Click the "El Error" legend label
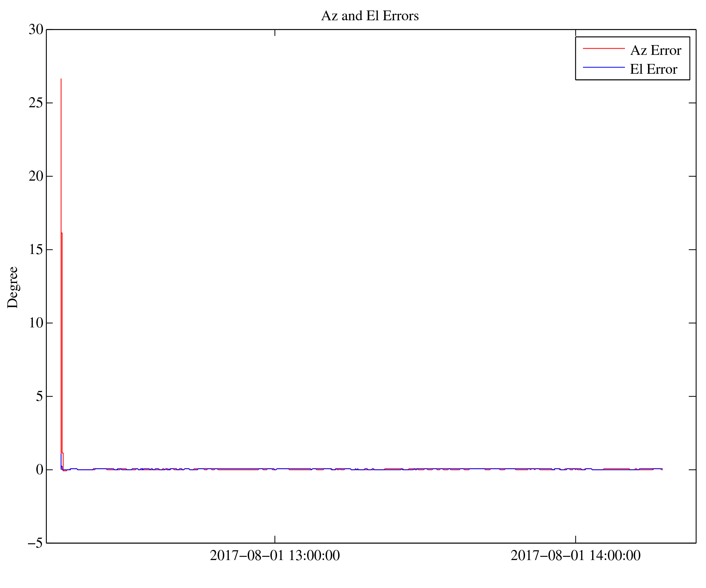Screen dimensions: 706x588 [654, 70]
